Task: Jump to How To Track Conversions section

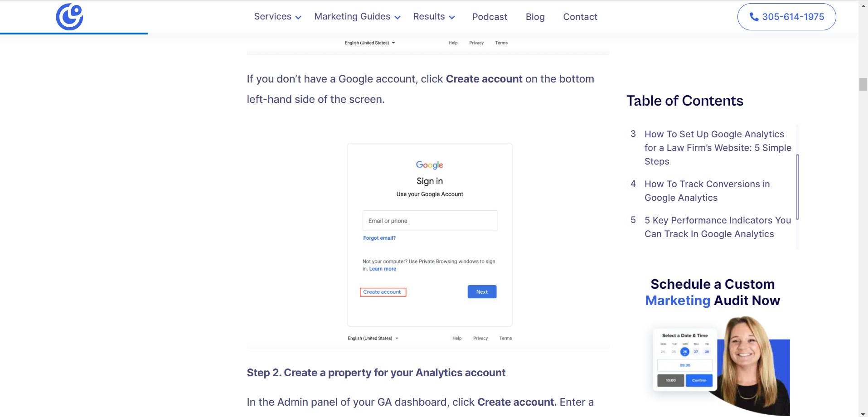Action: pyautogui.click(x=707, y=191)
